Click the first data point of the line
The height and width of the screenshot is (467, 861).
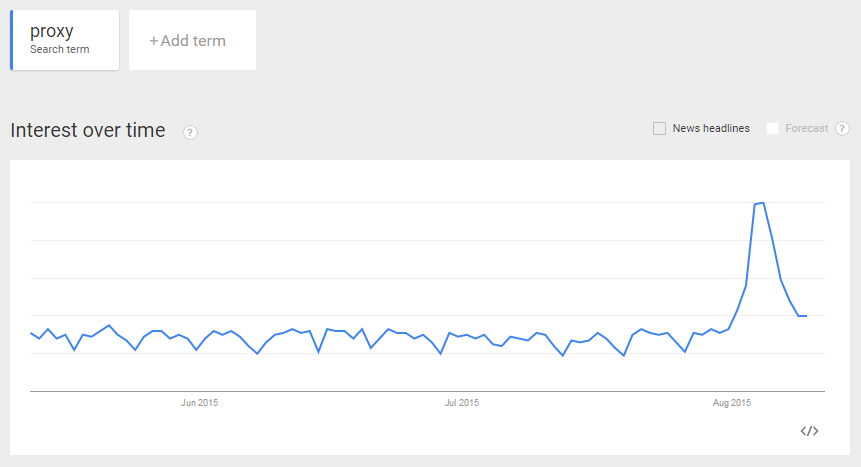(x=31, y=332)
